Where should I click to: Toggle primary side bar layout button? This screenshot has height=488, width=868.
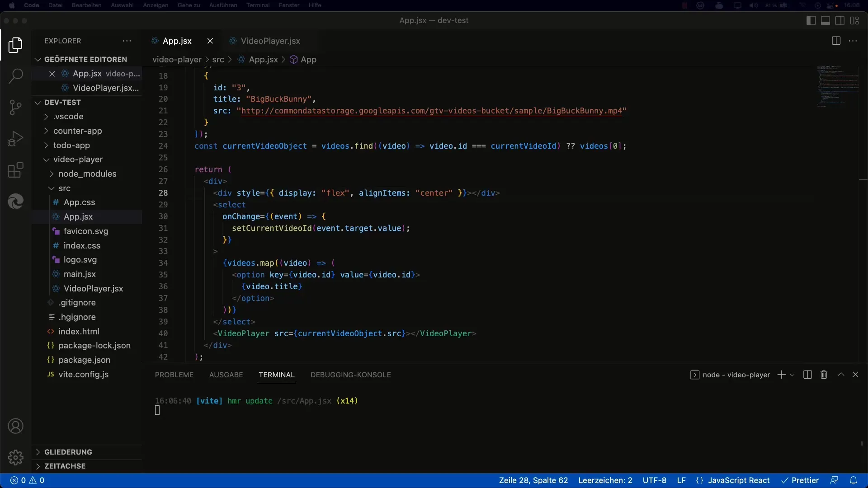coord(811,20)
